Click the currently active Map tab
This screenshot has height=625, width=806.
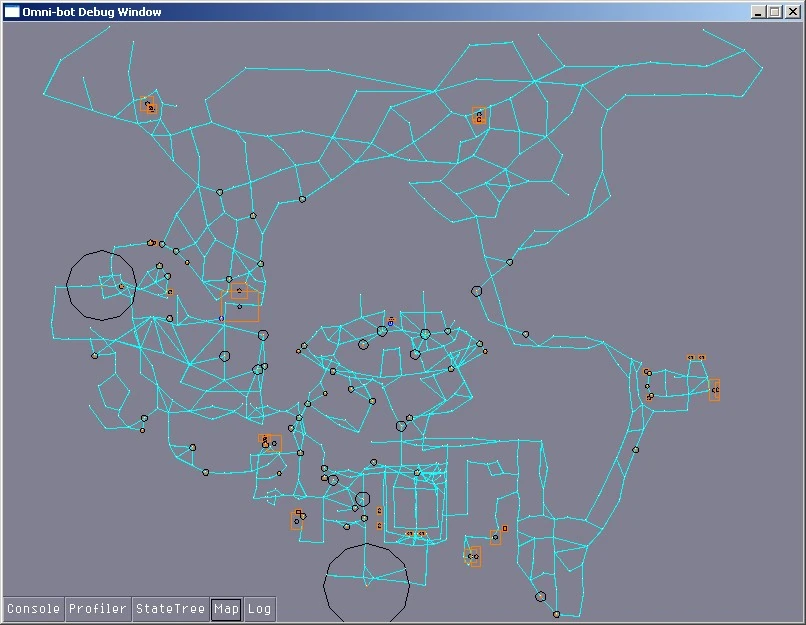tap(226, 608)
